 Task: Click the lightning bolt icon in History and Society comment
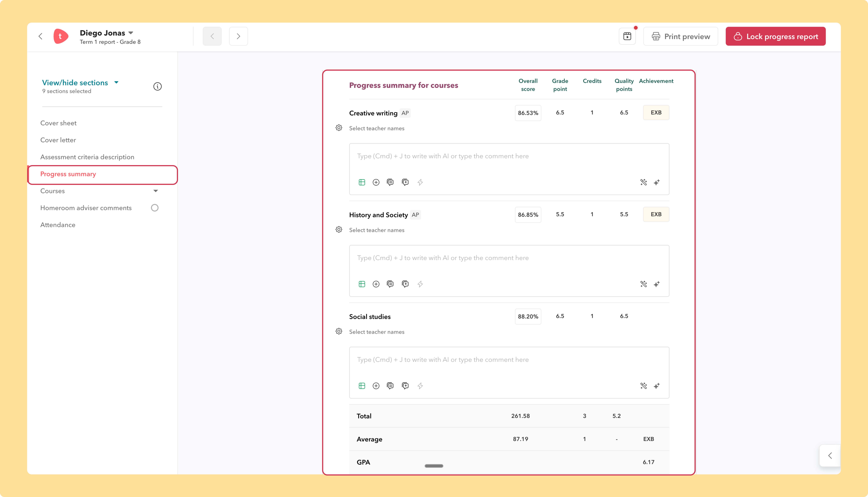click(420, 284)
